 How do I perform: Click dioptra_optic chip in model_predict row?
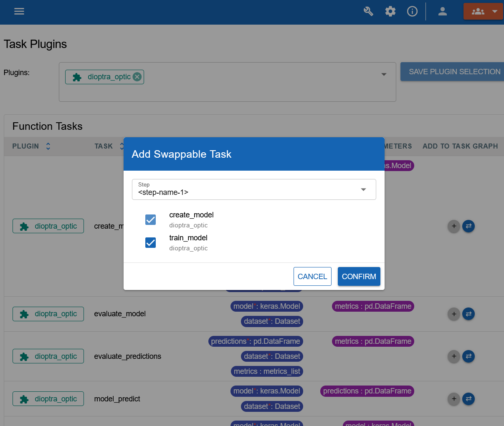point(48,399)
